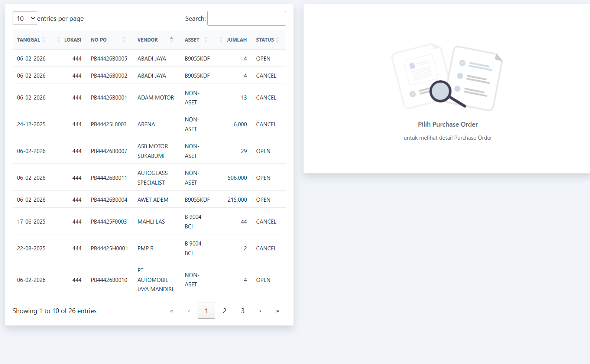
Task: Click sort arrows beside LOKASI header
Action: point(58,40)
